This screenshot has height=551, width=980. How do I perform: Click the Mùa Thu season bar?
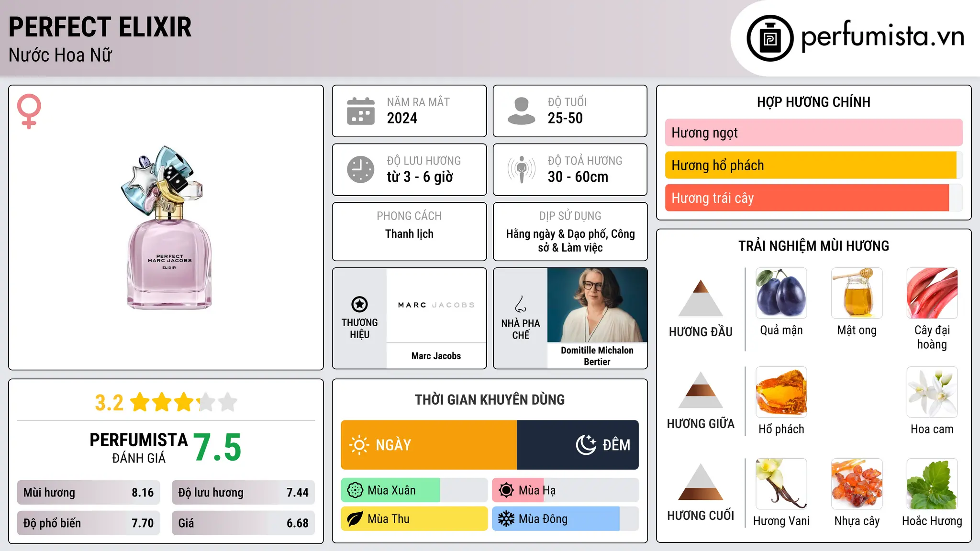pos(414,519)
